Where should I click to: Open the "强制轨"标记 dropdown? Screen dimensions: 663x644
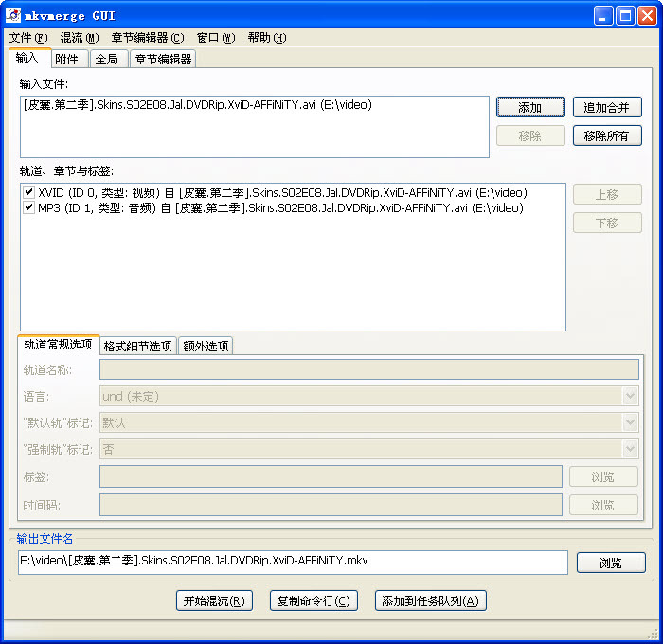[x=369, y=449]
